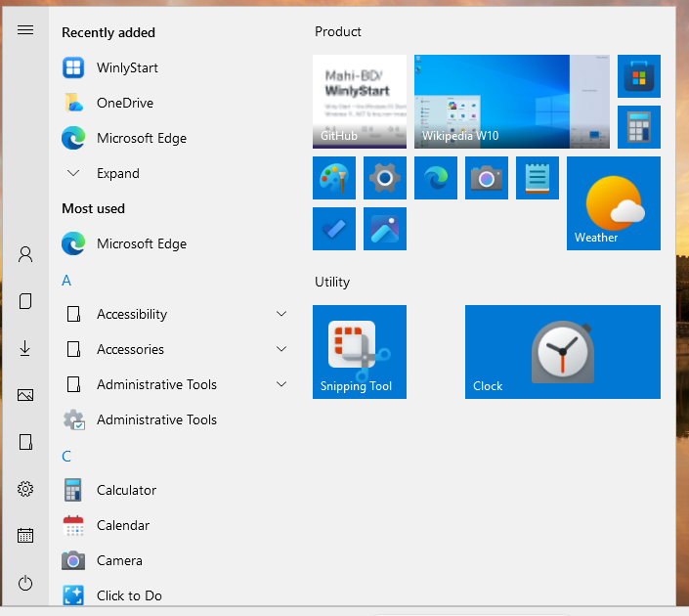Open the Pictures icon in sidebar

(x=25, y=395)
